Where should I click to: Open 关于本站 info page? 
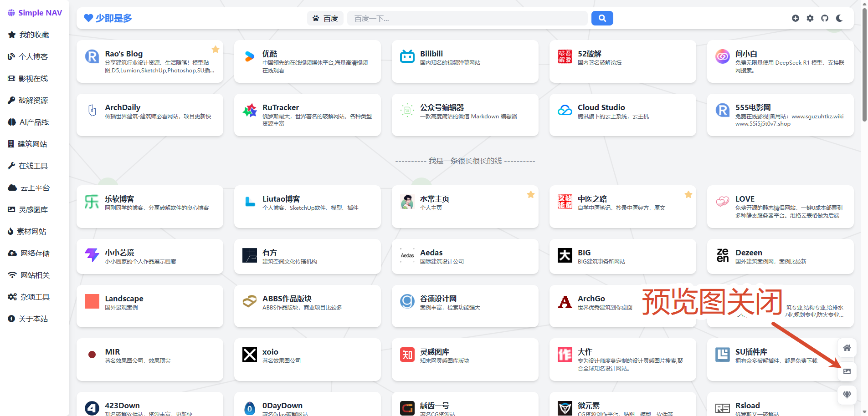click(x=28, y=319)
